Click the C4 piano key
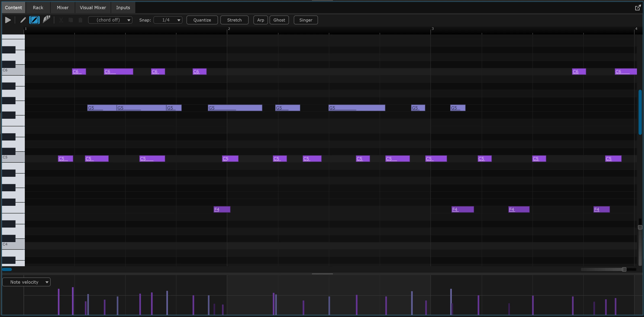644x317 pixels. pyautogui.click(x=13, y=244)
